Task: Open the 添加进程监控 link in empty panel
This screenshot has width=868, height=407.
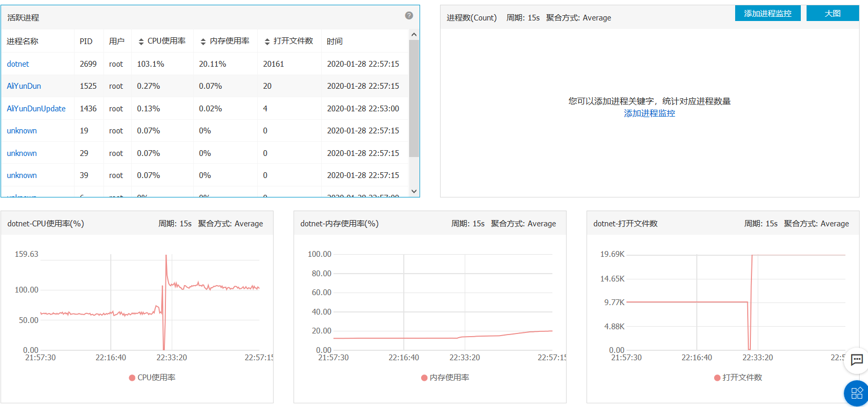Action: 650,113
